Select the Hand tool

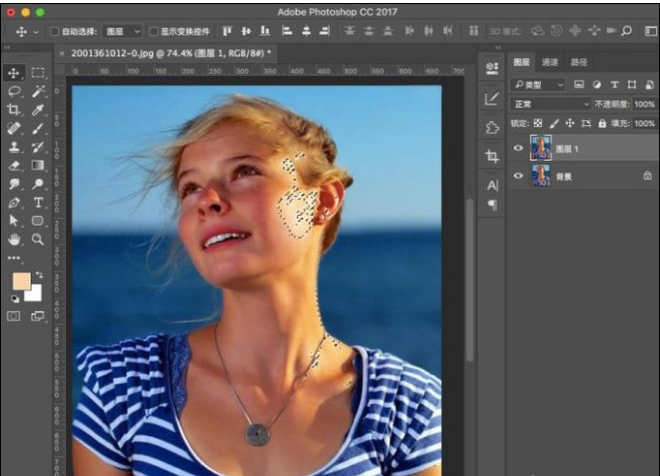coord(14,240)
